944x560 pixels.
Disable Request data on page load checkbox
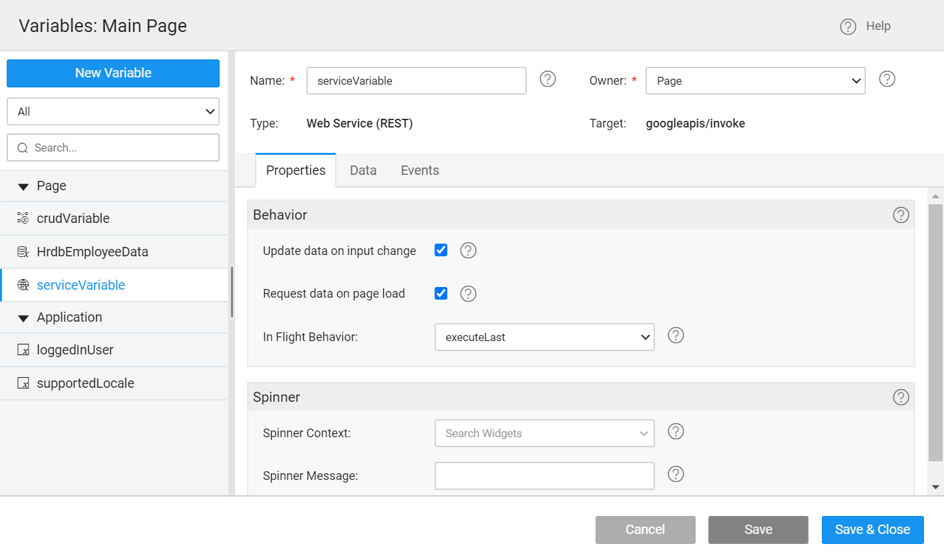coord(441,293)
